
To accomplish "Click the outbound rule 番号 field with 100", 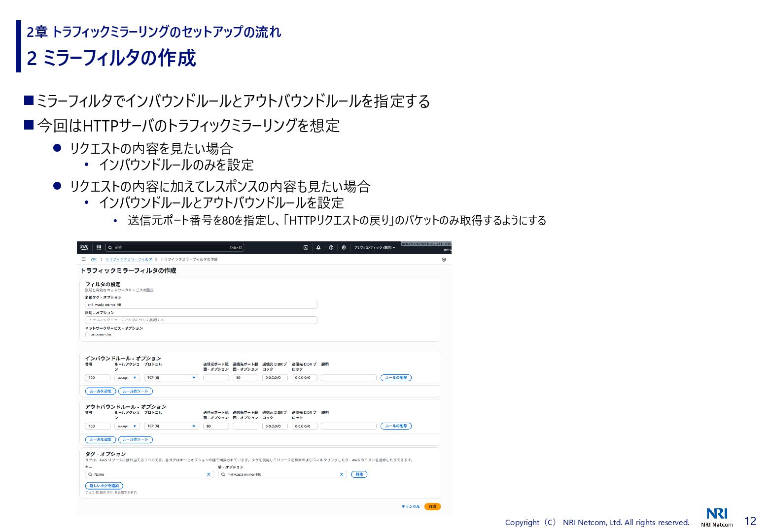I will [98, 426].
